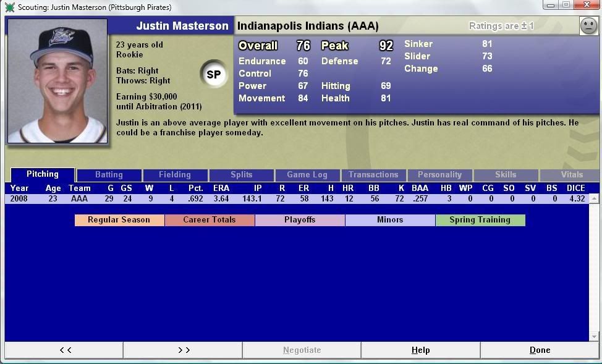Click the stats table scroll up arrow
602x364 pixels.
click(x=595, y=199)
